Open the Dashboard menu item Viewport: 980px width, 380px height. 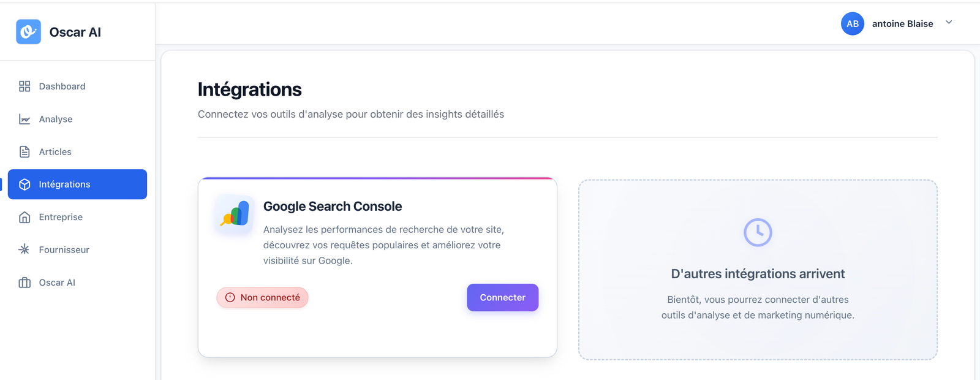(x=62, y=86)
